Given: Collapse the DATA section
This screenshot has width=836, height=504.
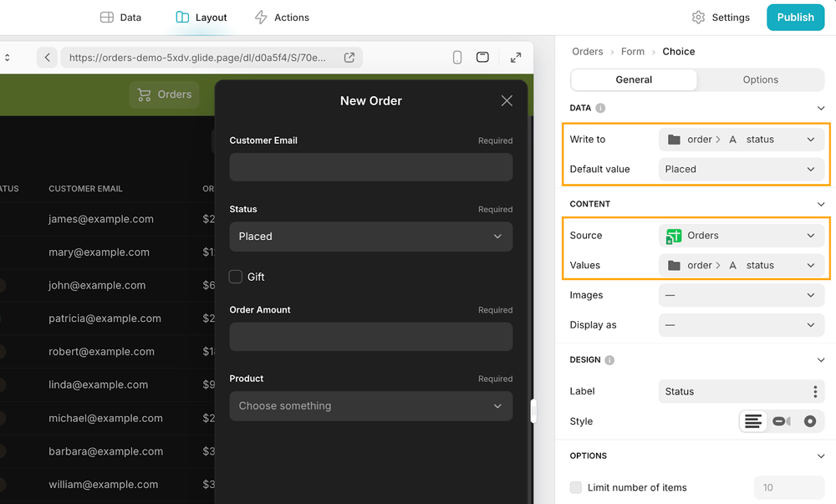Looking at the screenshot, I should pos(821,108).
